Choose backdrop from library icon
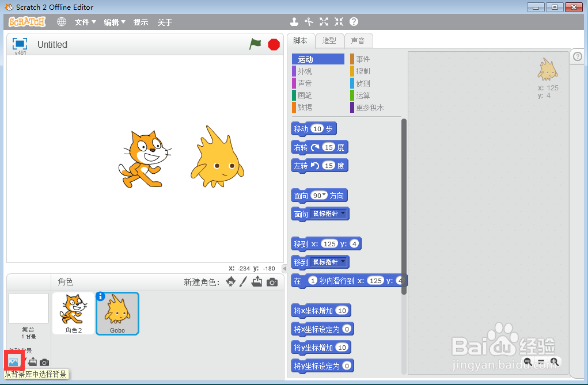The image size is (588, 385). [x=13, y=362]
